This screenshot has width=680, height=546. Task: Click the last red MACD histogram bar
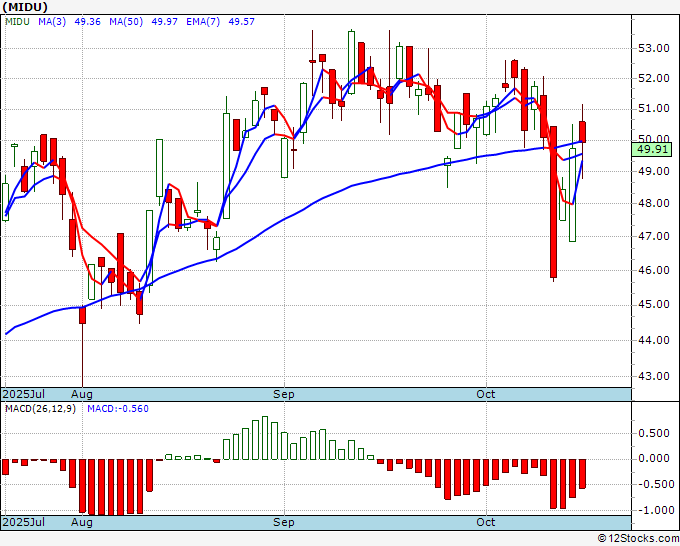(582, 474)
